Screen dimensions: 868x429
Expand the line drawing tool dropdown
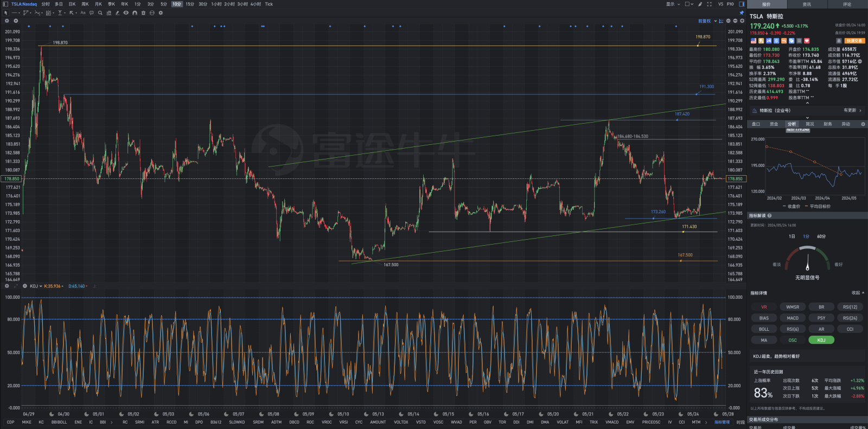pyautogui.click(x=19, y=12)
